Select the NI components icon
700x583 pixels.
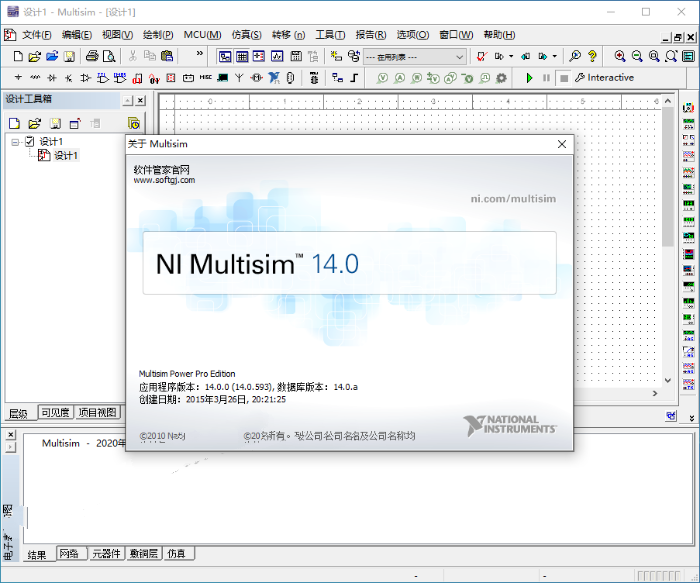(274, 78)
